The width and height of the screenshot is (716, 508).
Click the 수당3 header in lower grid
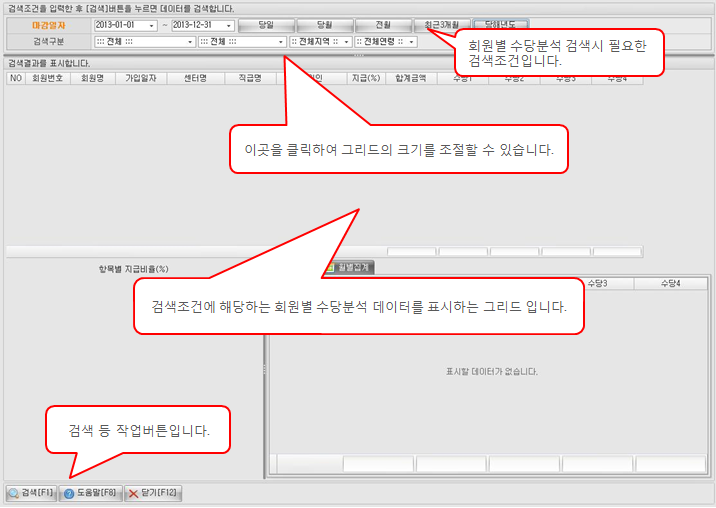pos(597,284)
